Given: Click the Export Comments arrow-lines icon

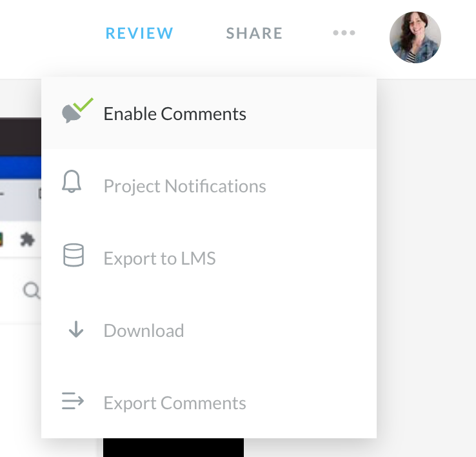Looking at the screenshot, I should (x=73, y=401).
